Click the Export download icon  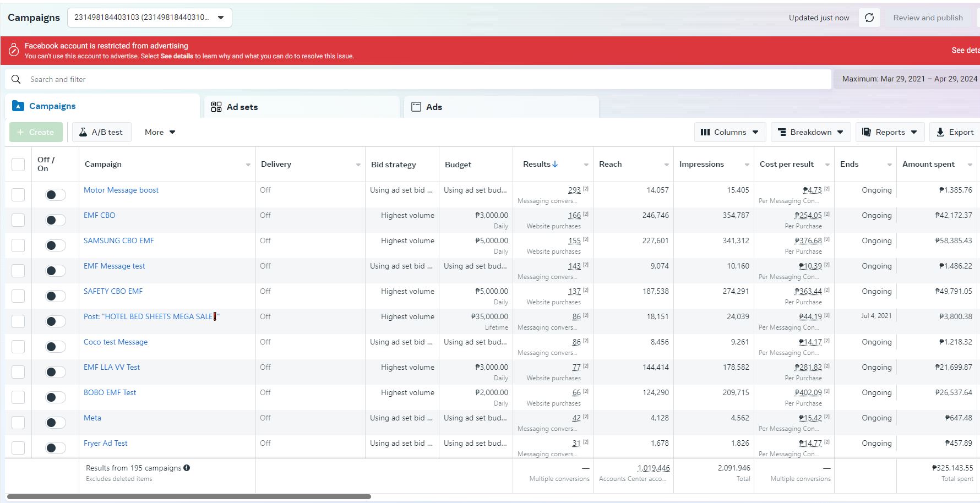click(940, 132)
